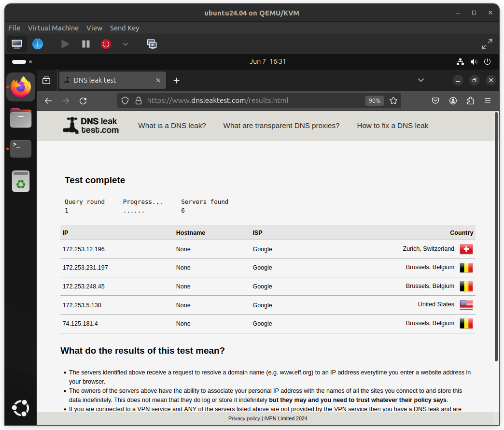
Task: Toggle VM fullscreen mode
Action: [x=487, y=44]
